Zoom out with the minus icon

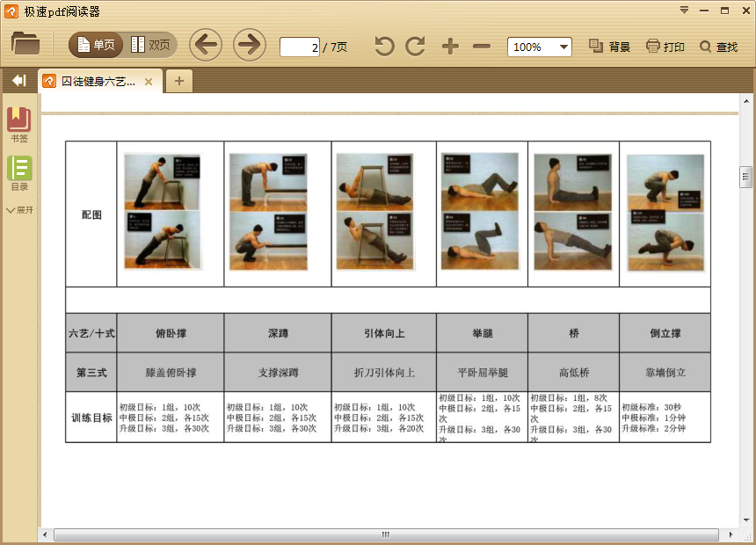click(x=482, y=47)
